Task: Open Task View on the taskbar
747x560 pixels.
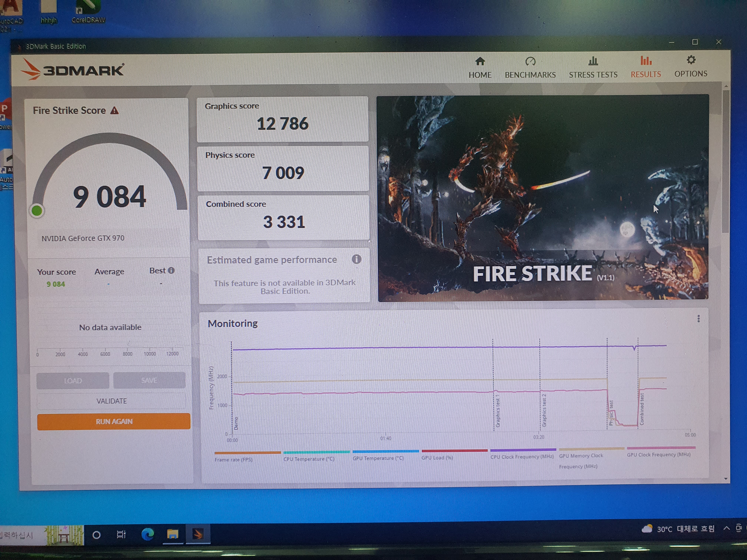Action: point(121,534)
